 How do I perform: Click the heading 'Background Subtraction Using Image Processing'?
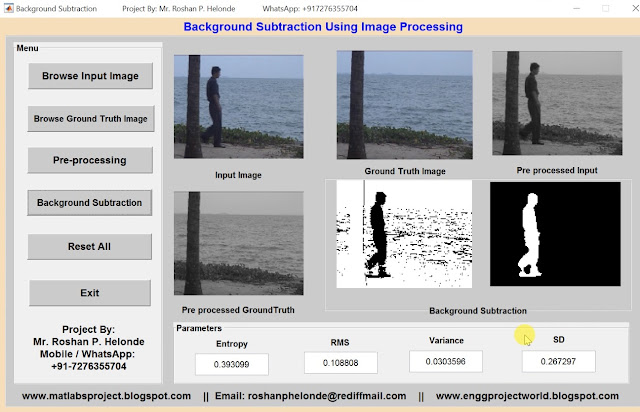point(323,27)
